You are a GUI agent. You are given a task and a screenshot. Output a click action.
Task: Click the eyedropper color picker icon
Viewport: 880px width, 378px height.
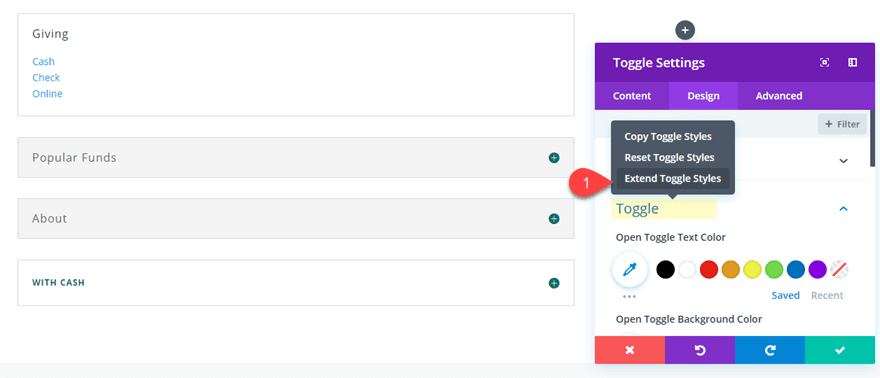point(630,270)
